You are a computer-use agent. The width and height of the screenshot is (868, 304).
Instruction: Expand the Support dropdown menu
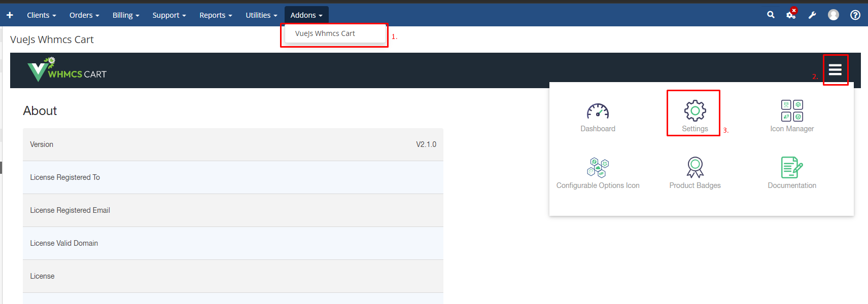169,15
